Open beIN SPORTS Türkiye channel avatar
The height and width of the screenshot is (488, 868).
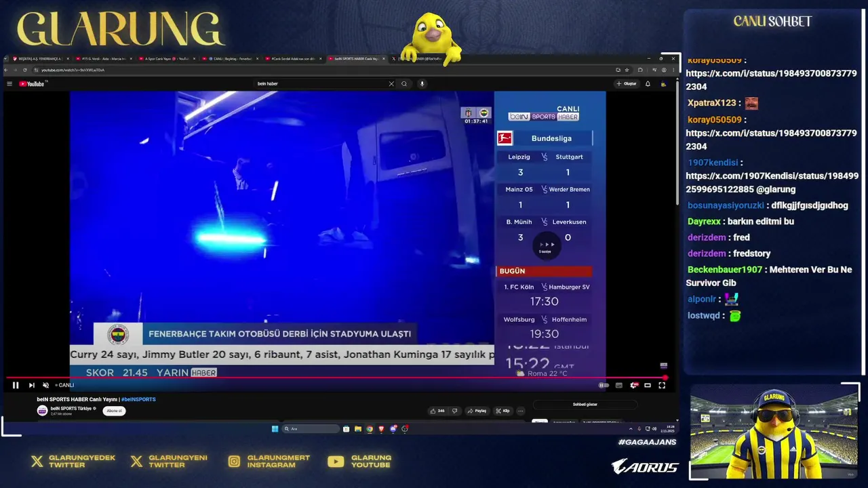(x=42, y=411)
